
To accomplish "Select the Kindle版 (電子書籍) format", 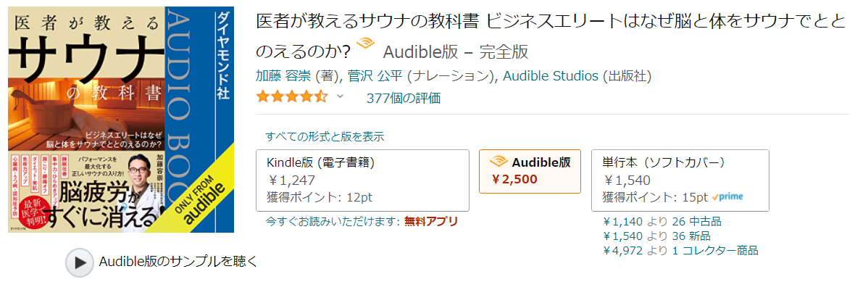I will [x=362, y=181].
